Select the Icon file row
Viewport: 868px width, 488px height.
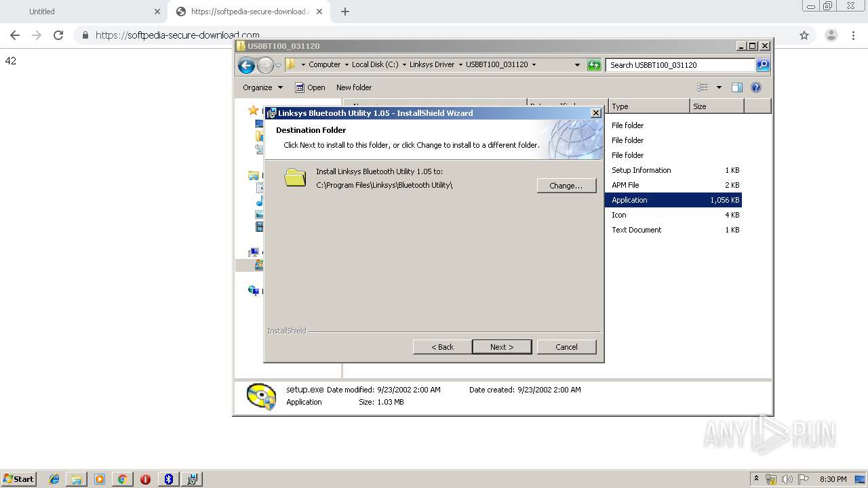[x=675, y=215]
